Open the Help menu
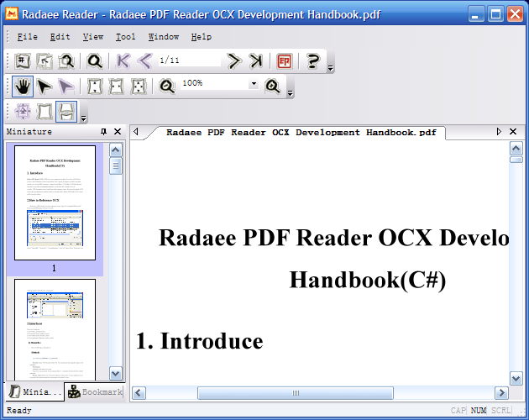 202,37
